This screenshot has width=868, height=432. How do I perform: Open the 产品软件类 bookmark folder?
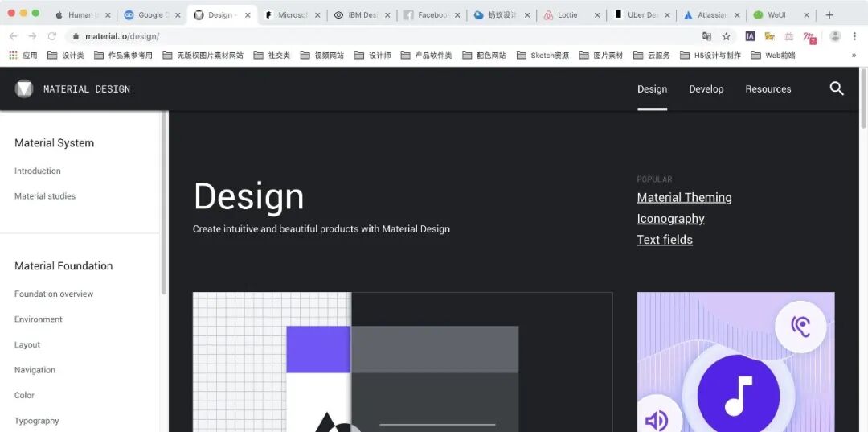[x=426, y=56]
